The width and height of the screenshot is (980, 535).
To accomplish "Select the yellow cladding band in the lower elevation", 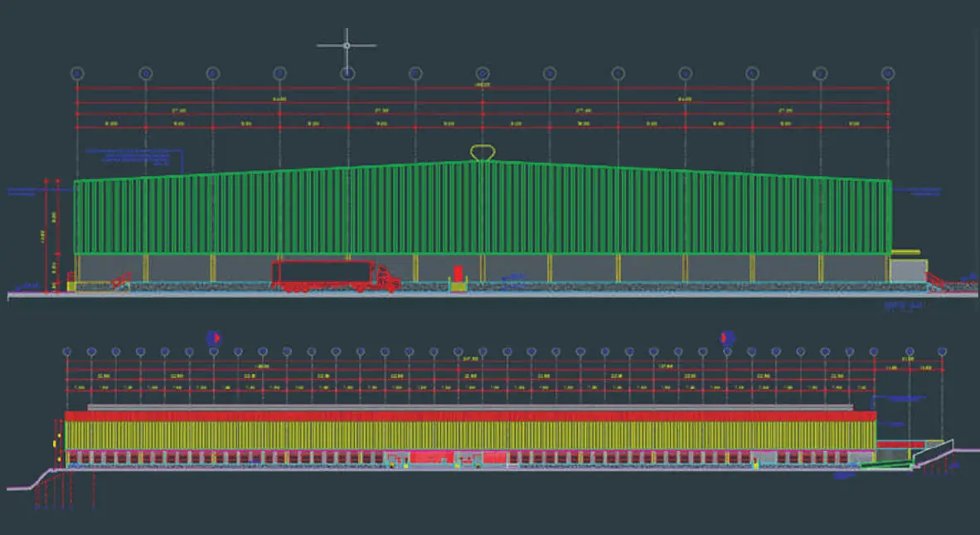I will (469, 435).
